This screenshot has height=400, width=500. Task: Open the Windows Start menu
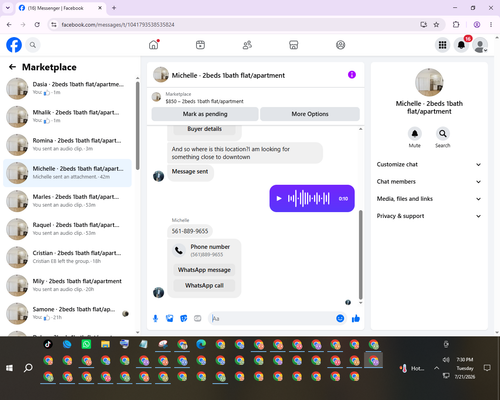[x=9, y=368]
